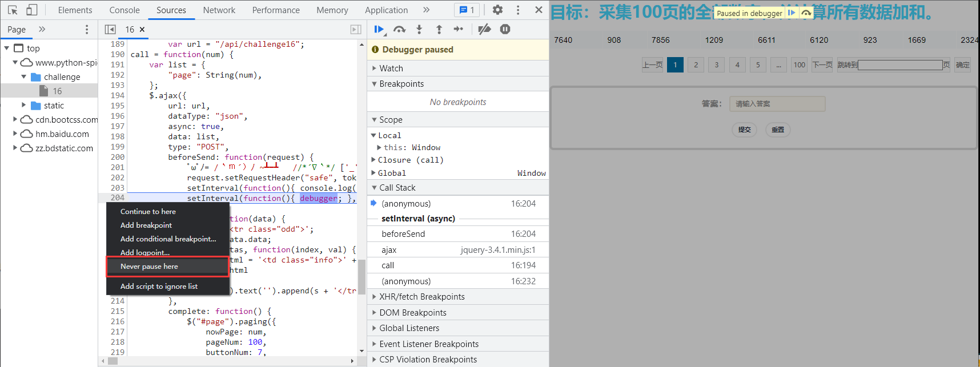The image size is (980, 367).
Task: Click the Step into function icon
Action: pos(419,29)
